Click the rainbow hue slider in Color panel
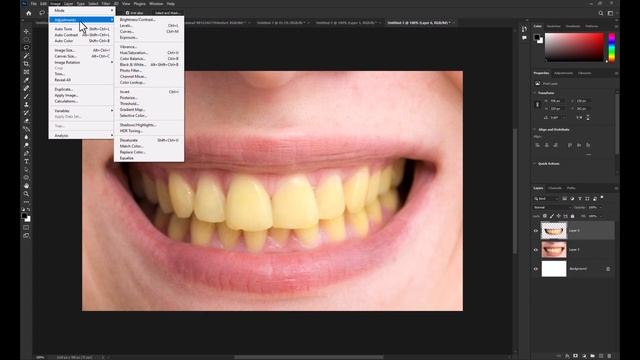 611,47
